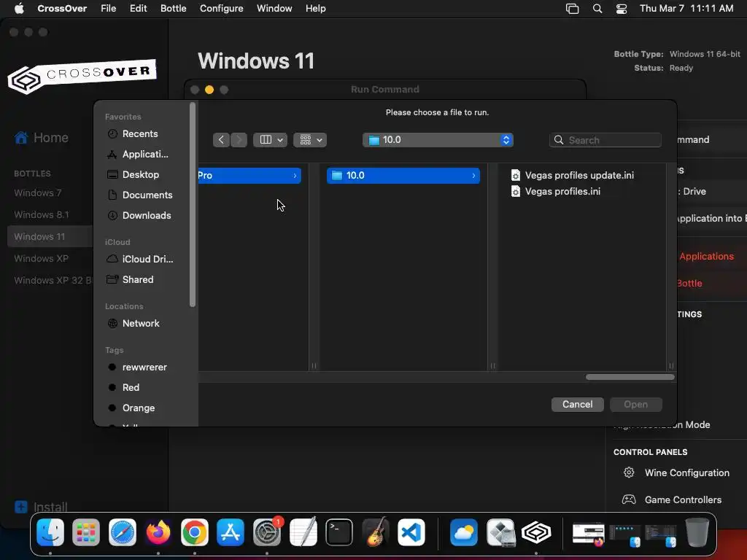Open Recents in the file dialog sidebar
Image resolution: width=747 pixels, height=560 pixels.
[x=139, y=134]
